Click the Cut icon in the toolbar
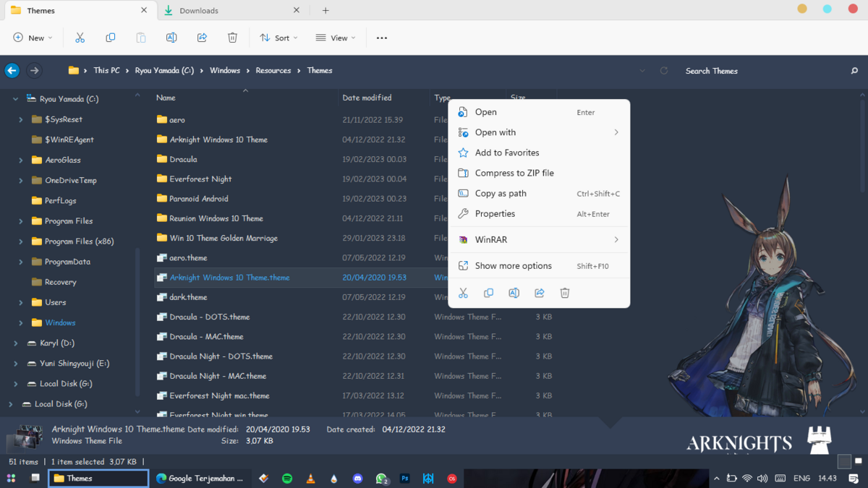 click(80, 38)
